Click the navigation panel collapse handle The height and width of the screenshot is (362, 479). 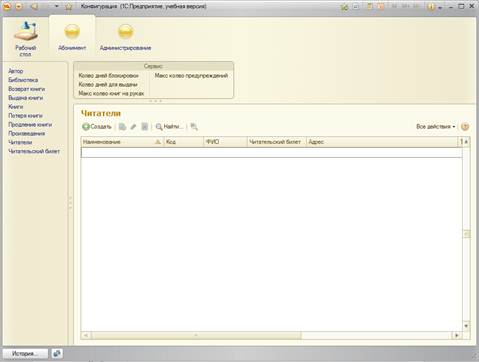click(70, 203)
